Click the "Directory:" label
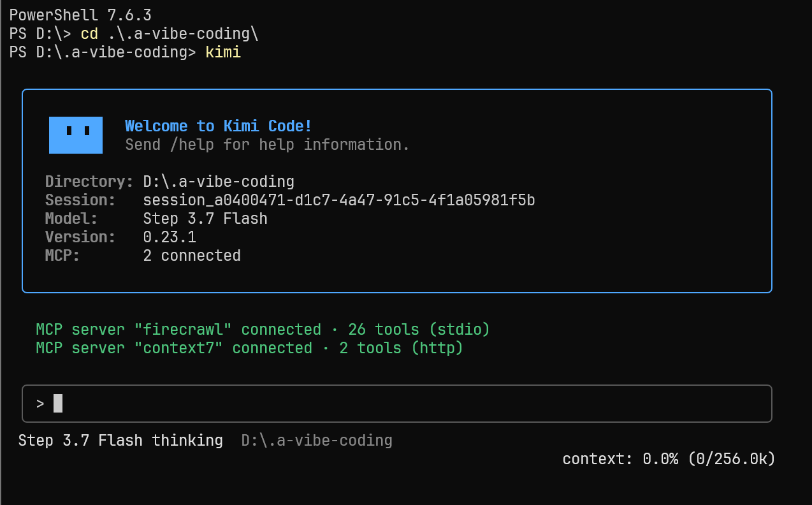This screenshot has width=812, height=505. [x=89, y=182]
